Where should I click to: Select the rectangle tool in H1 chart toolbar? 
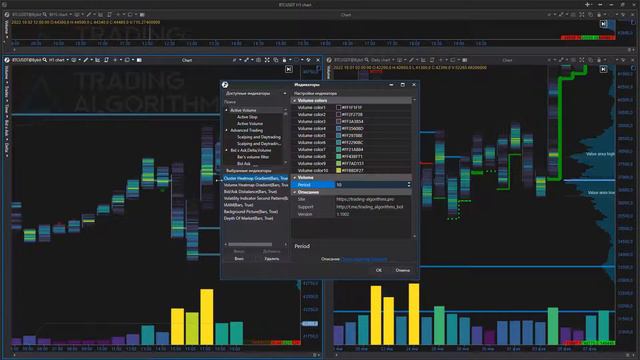click(127, 60)
